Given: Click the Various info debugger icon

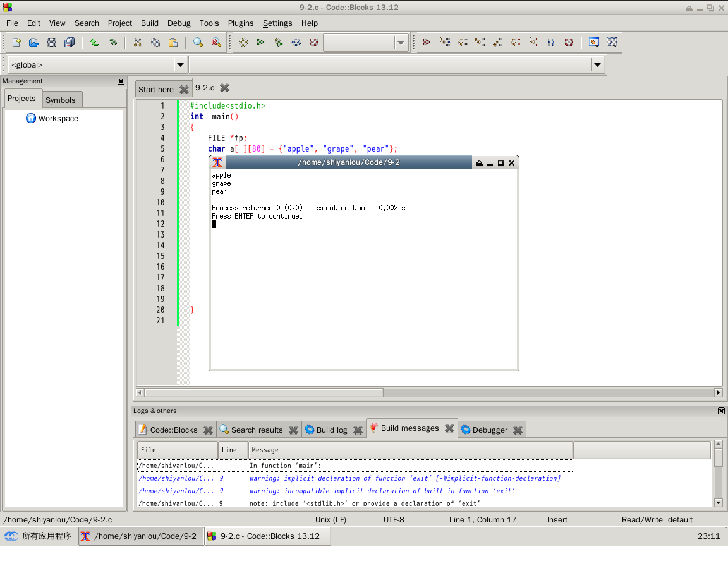Looking at the screenshot, I should pos(612,42).
